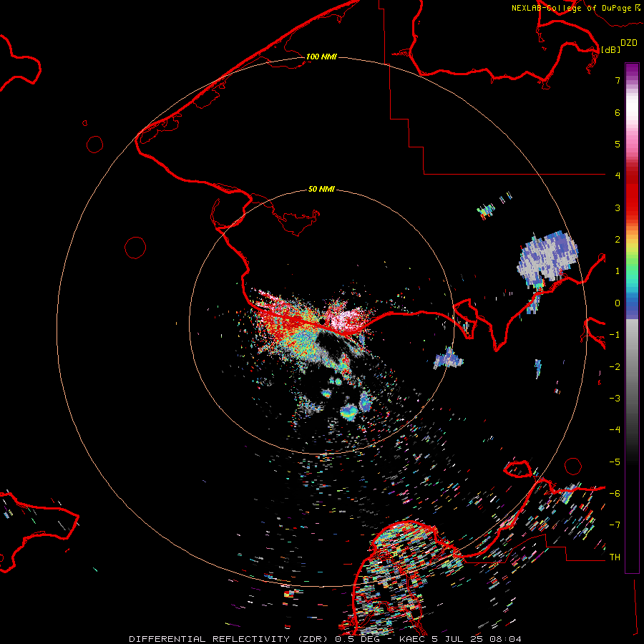Select the NEXLAB-College of DuPage credit text

click(x=571, y=8)
